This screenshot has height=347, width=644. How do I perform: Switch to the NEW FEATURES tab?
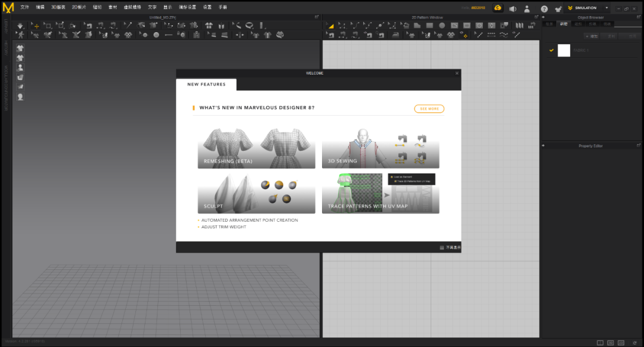click(206, 85)
